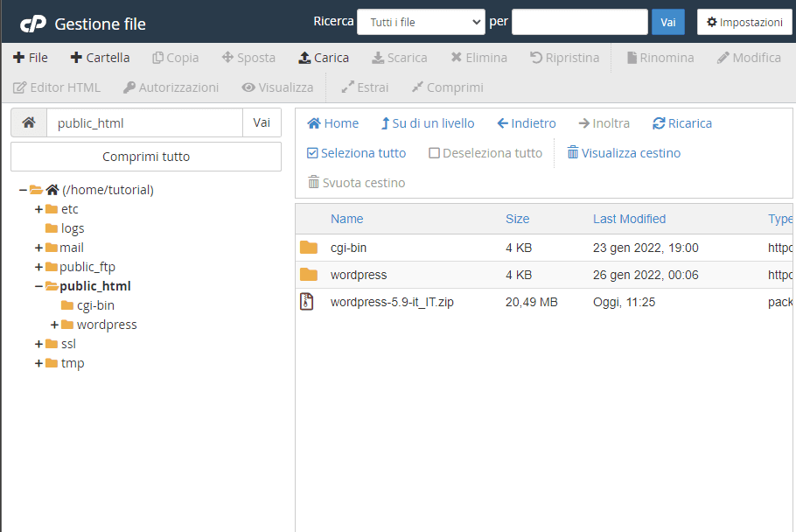Collapse the public_html folder in tree
The image size is (796, 532).
[38, 286]
